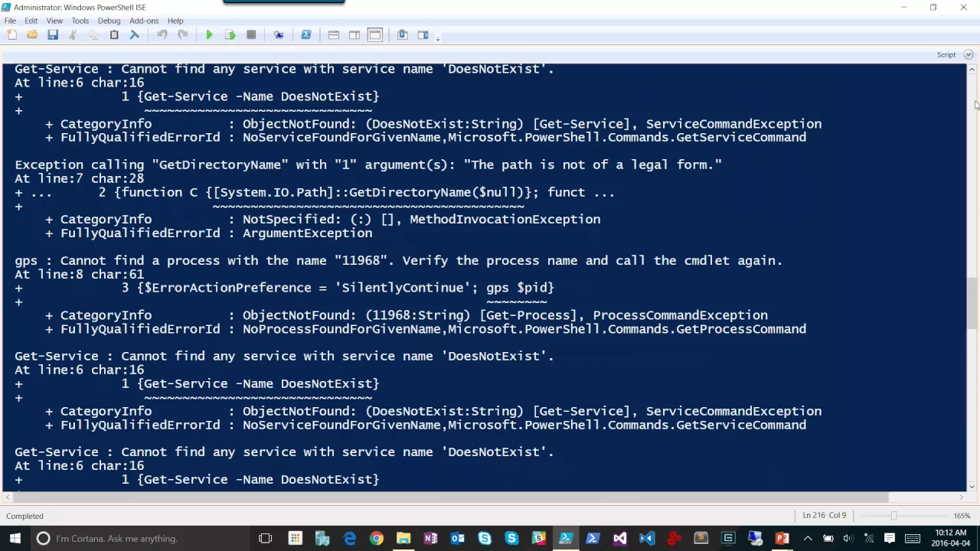The height and width of the screenshot is (551, 980).
Task: Click the Cortana search box
Action: tap(140, 539)
